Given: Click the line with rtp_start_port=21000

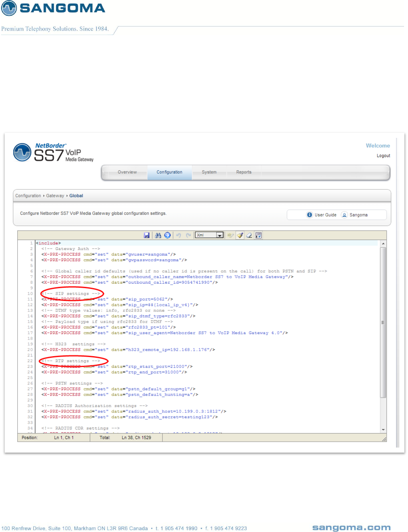Looking at the screenshot, I should (117, 366).
